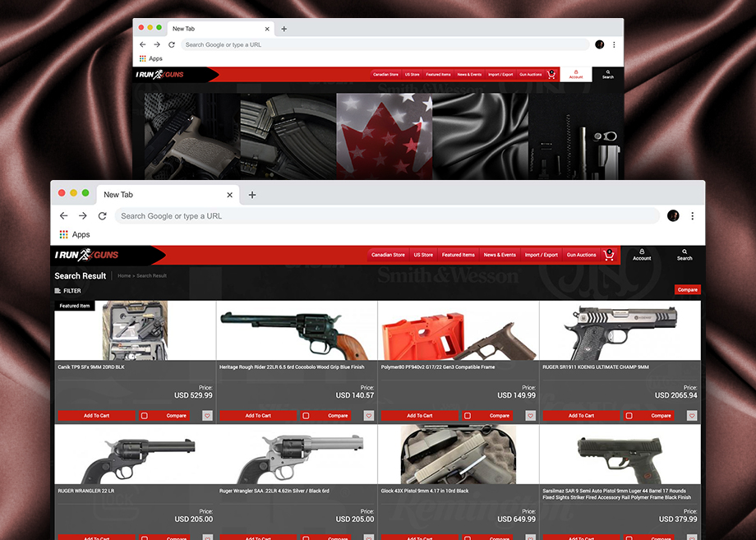Click the address bar in the rear window

coord(385,44)
